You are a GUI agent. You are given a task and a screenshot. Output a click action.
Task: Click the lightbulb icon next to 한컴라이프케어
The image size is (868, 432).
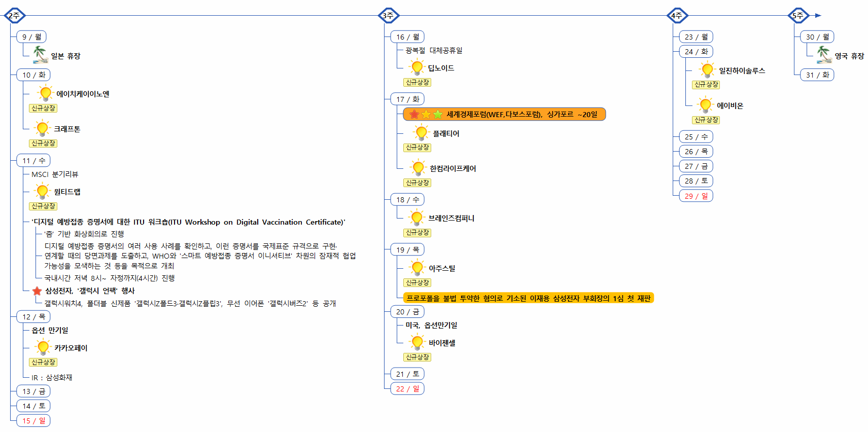(x=419, y=168)
